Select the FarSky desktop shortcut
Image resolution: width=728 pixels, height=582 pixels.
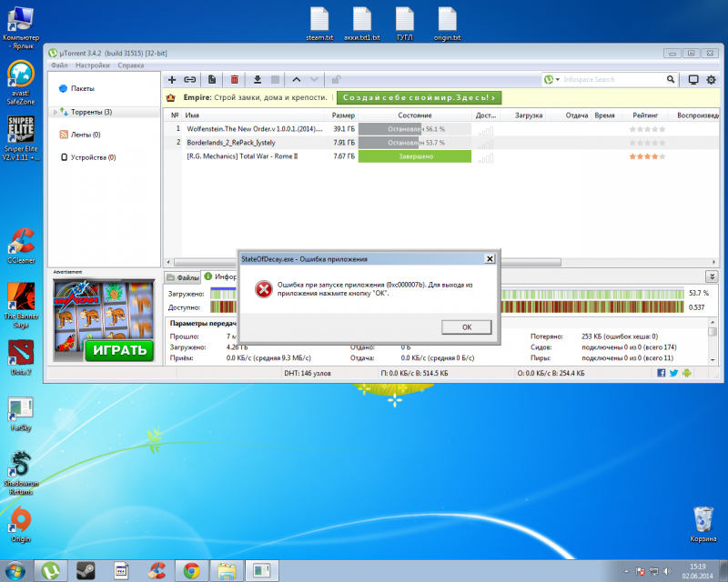pyautogui.click(x=21, y=414)
